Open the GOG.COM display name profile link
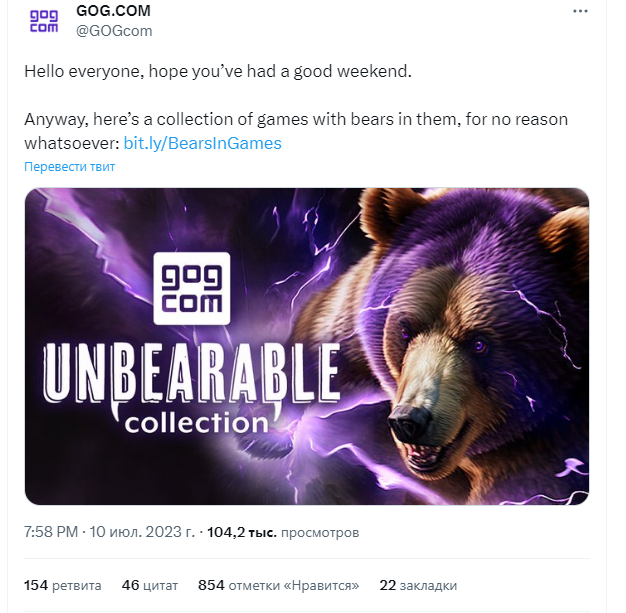The image size is (626, 613). pyautogui.click(x=113, y=10)
